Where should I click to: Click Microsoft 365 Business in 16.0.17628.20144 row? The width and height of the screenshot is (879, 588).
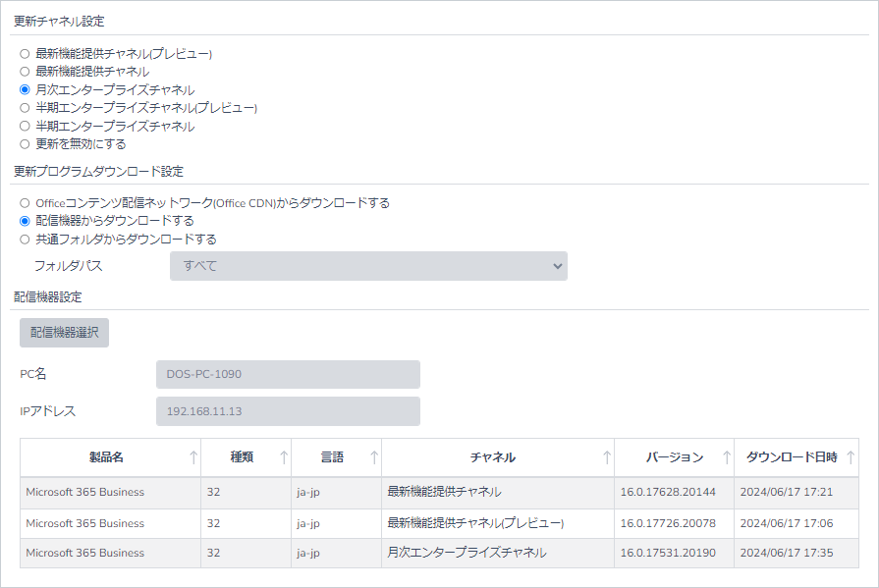click(85, 492)
